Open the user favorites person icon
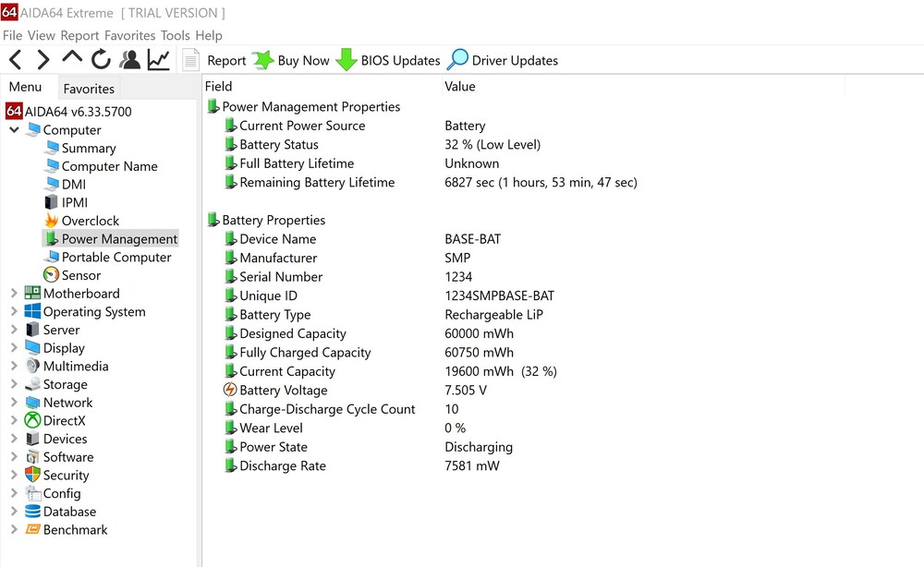This screenshot has width=924, height=567. 130,60
